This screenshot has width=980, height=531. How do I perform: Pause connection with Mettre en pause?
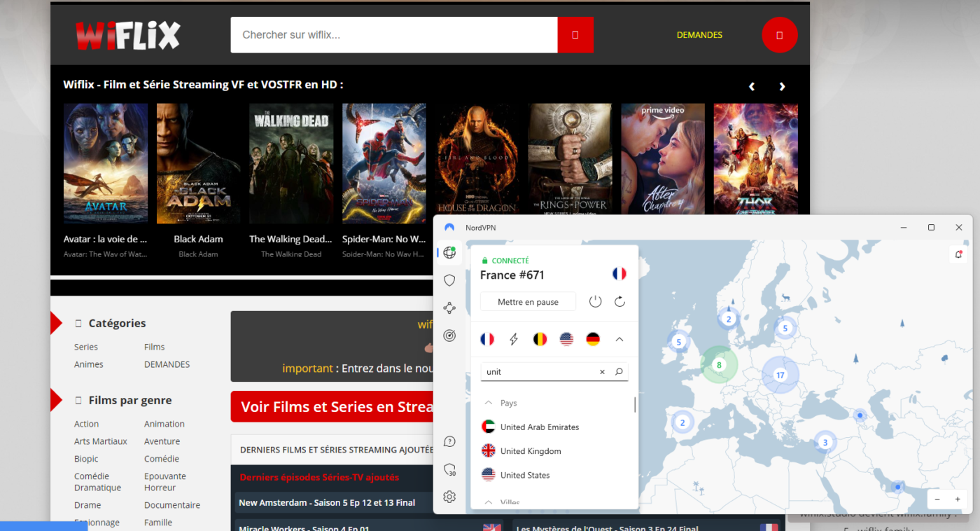528,302
